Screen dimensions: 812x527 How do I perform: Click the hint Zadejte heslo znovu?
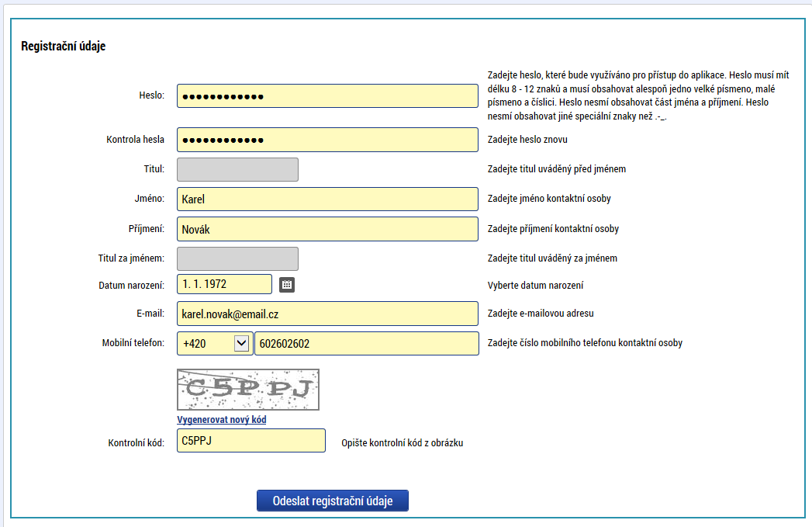point(527,140)
